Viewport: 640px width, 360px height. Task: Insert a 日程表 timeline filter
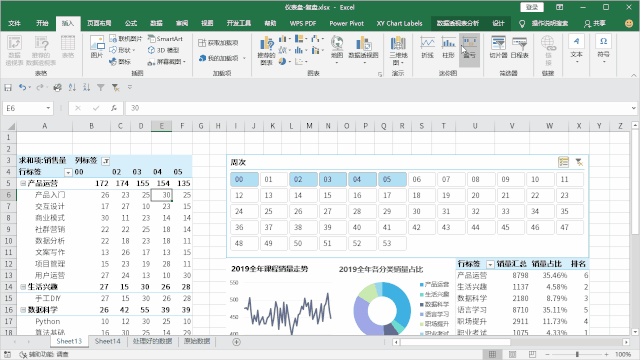pos(520,47)
